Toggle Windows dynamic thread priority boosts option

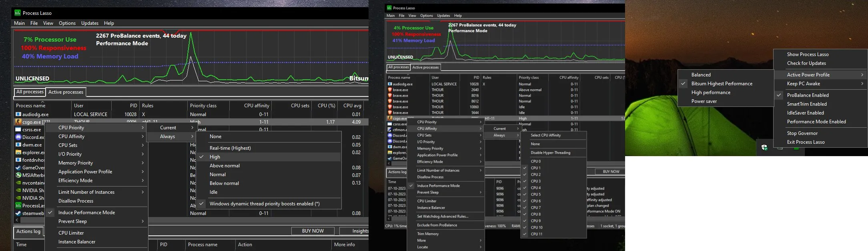click(269, 204)
